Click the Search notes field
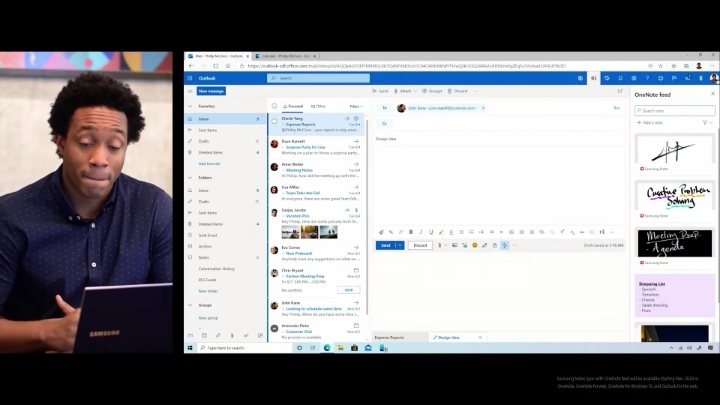 click(675, 111)
